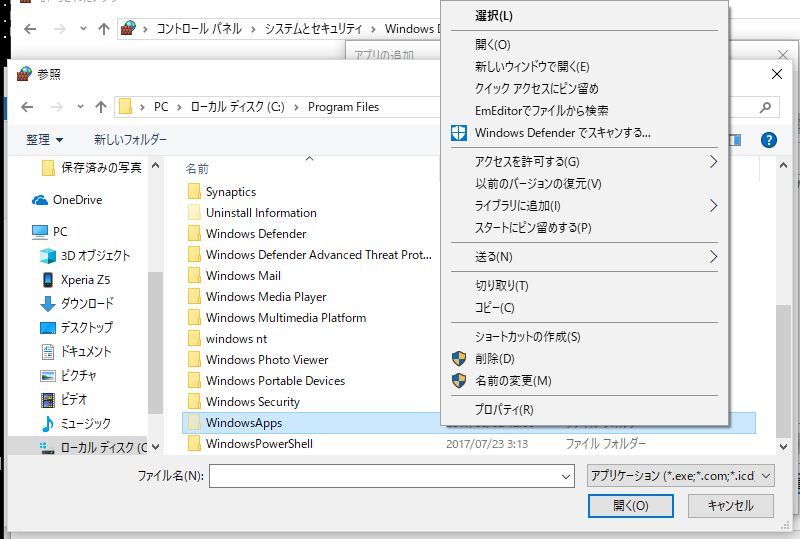Open Xperia Z5 device in navigation pane

point(76,280)
